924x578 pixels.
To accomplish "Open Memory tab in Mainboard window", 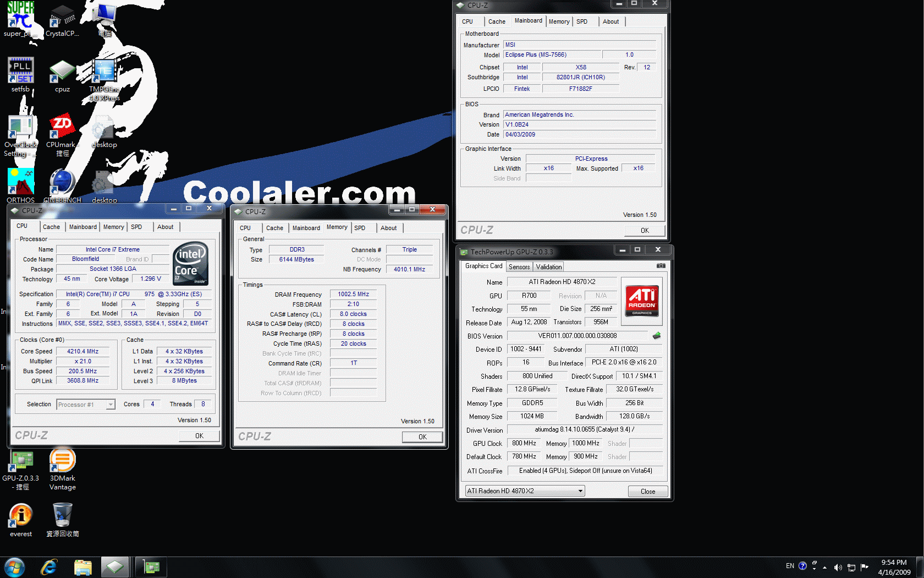I will pyautogui.click(x=559, y=21).
